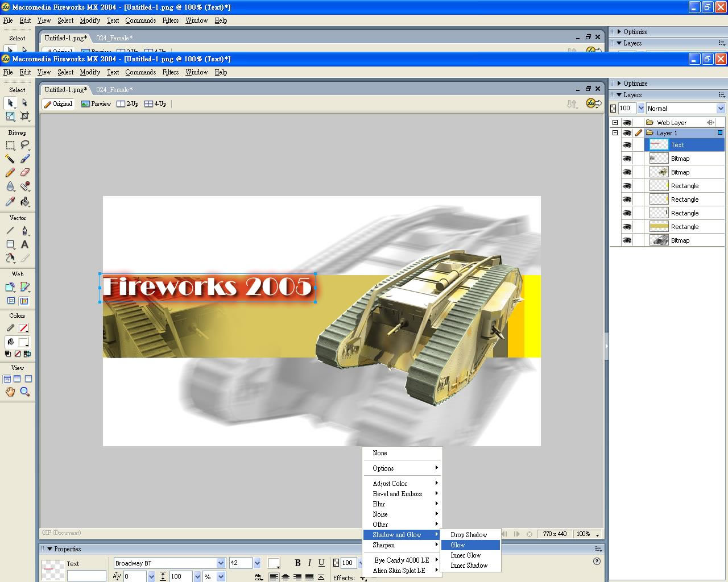The height and width of the screenshot is (582, 728).
Task: Select the Eyedropper tool
Action: pyautogui.click(x=10, y=202)
